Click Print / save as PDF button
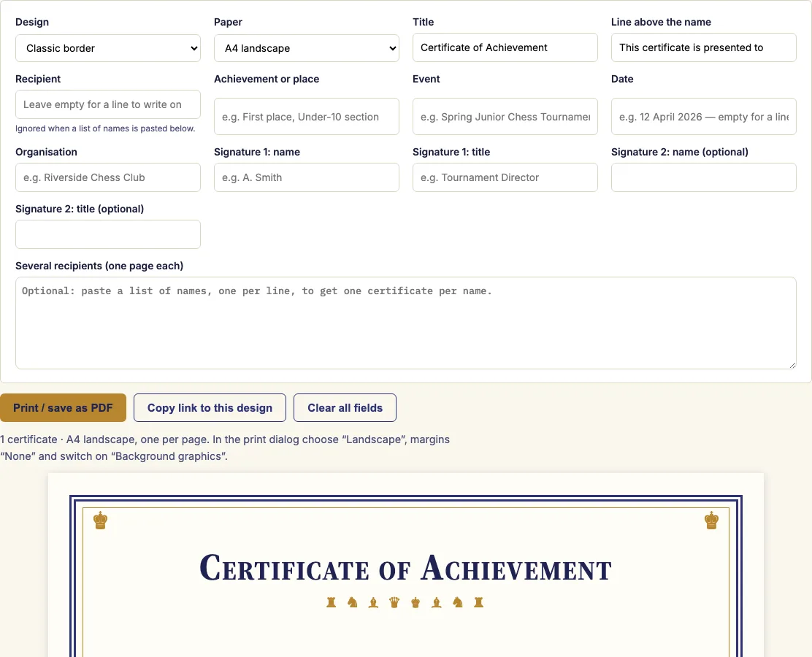This screenshot has height=657, width=812. [x=64, y=408]
